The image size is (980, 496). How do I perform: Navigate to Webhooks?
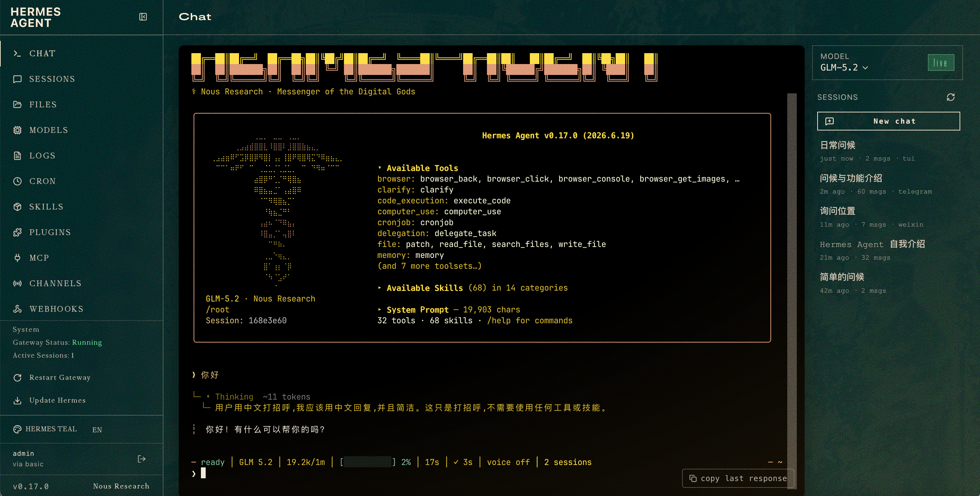click(81, 308)
